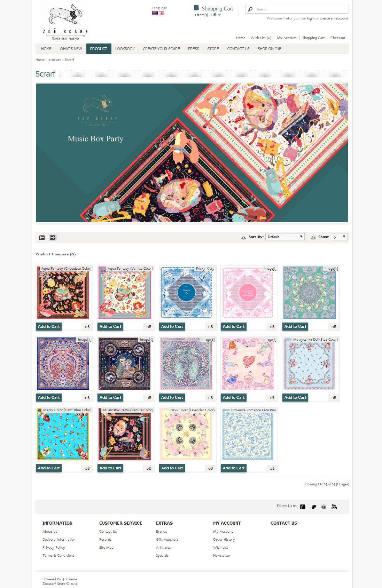Open CREATE YOUR SCARF menu item
This screenshot has width=382, height=588.
[161, 49]
